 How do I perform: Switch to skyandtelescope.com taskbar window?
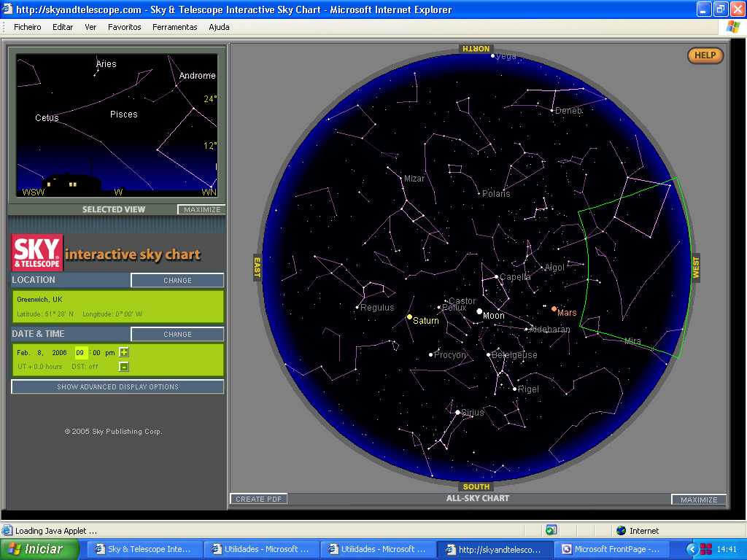tap(495, 549)
